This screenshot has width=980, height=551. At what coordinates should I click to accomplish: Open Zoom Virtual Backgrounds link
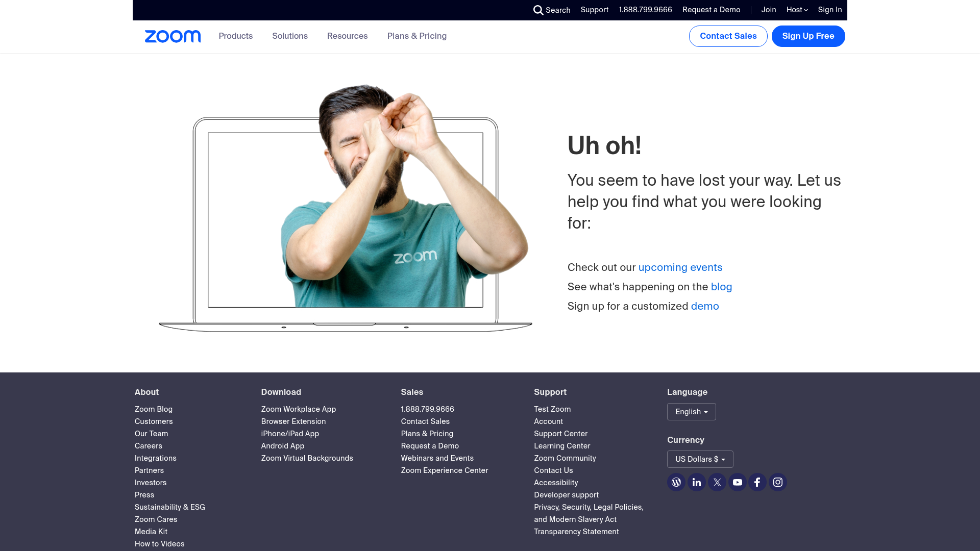(x=307, y=458)
